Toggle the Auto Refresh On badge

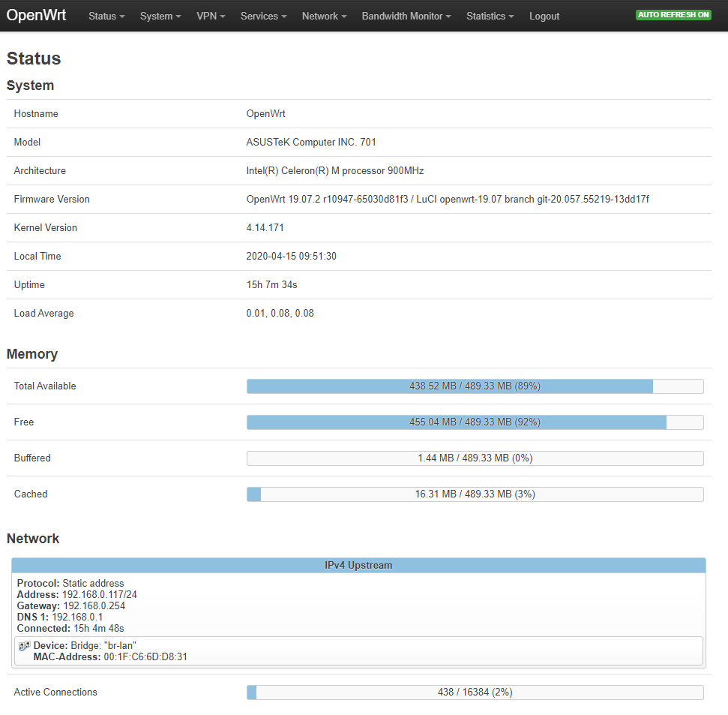point(673,15)
